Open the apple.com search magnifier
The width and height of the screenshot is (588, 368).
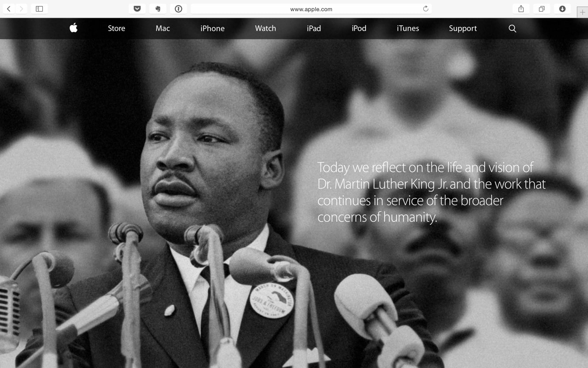(x=512, y=28)
